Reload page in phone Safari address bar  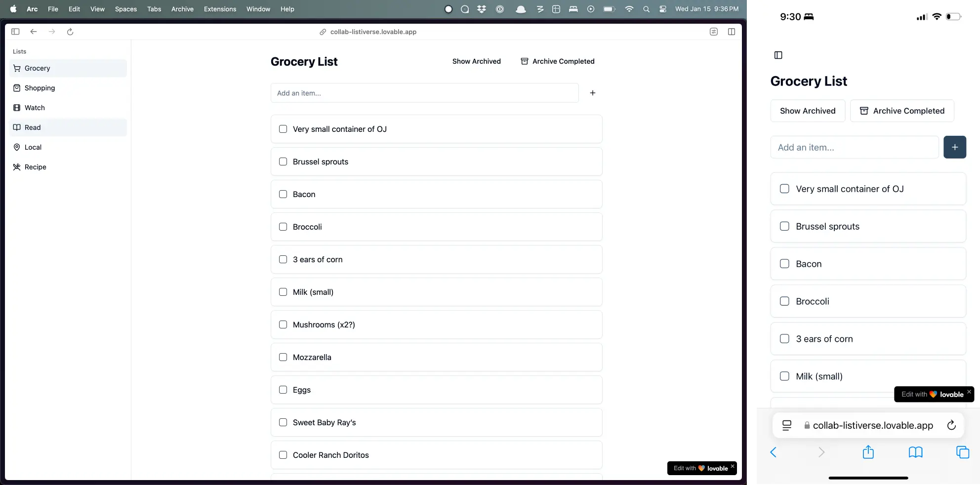(951, 425)
